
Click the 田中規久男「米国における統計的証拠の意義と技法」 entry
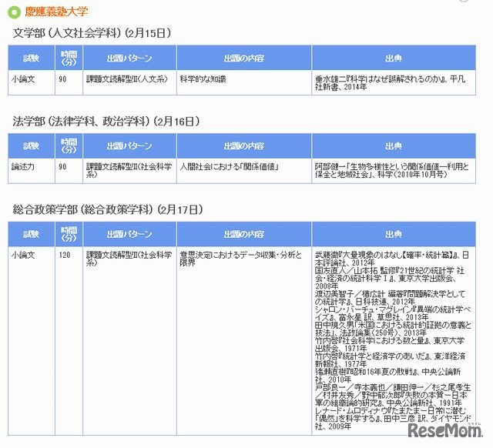393,329
